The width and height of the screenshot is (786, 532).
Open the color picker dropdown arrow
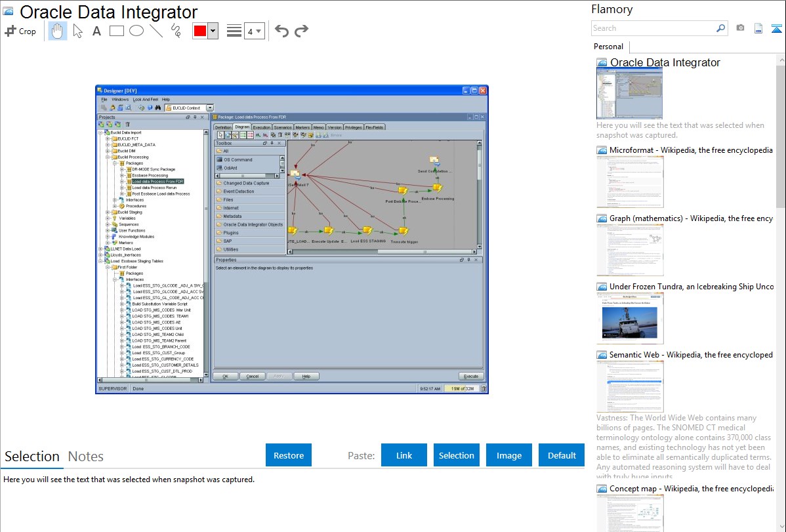pyautogui.click(x=213, y=31)
